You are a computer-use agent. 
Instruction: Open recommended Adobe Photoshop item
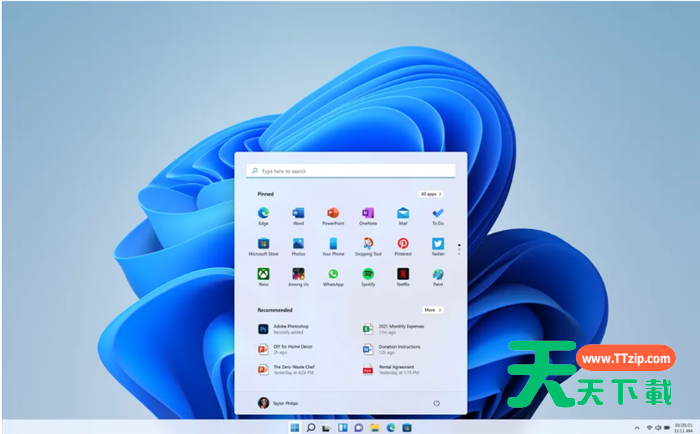pyautogui.click(x=283, y=329)
